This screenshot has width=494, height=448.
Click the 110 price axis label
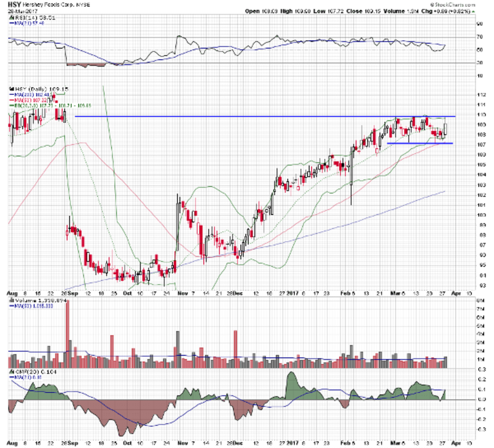point(481,114)
